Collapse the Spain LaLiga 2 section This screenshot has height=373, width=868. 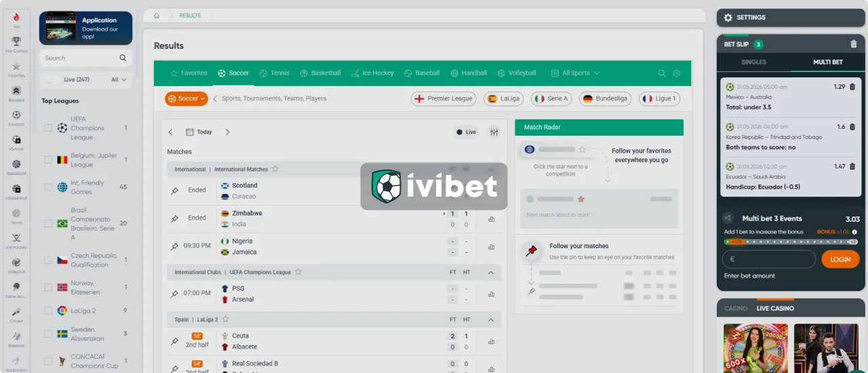pos(491,319)
